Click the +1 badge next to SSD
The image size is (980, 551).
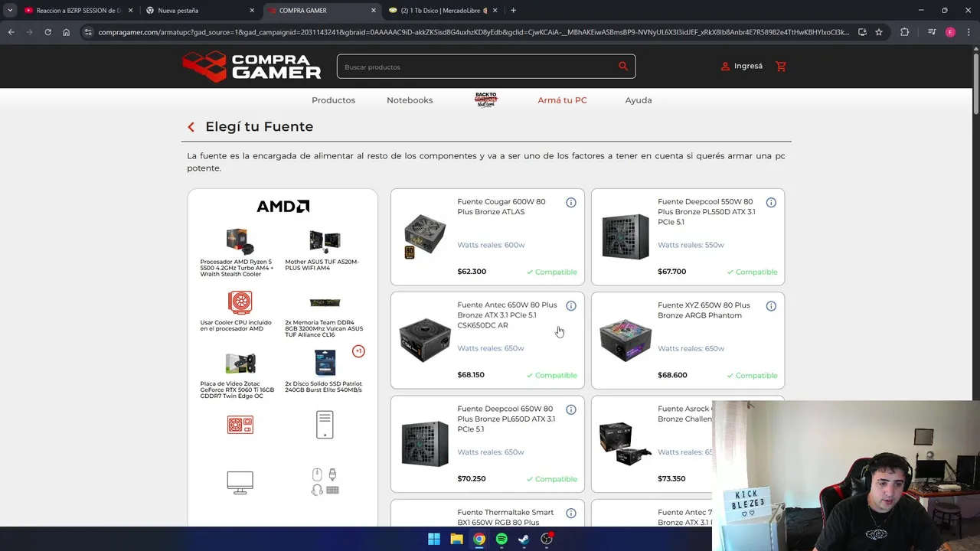coord(358,351)
